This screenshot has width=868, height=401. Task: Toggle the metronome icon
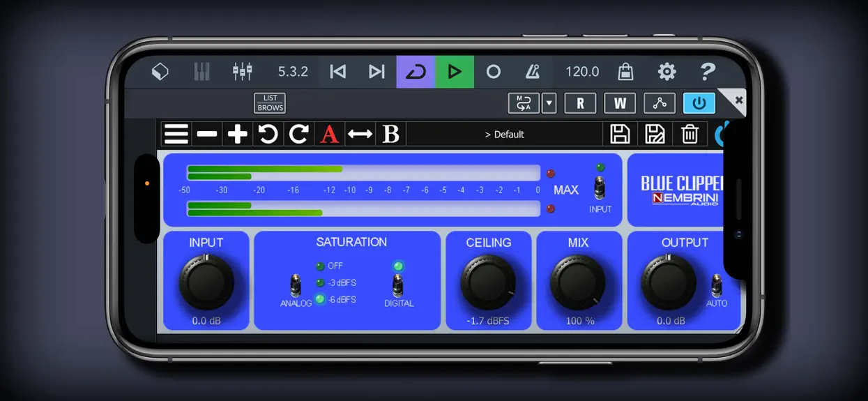(x=533, y=71)
